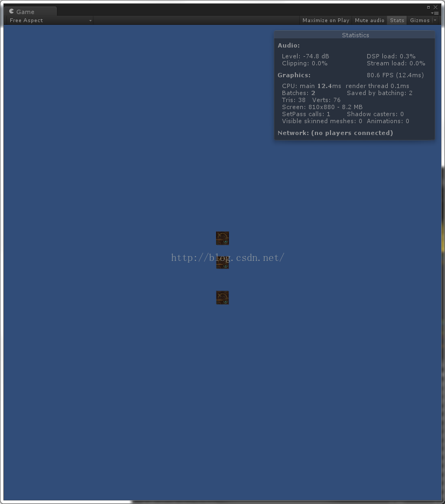The height and width of the screenshot is (504, 445).
Task: Click the 'Audio:' heading
Action: click(288, 45)
